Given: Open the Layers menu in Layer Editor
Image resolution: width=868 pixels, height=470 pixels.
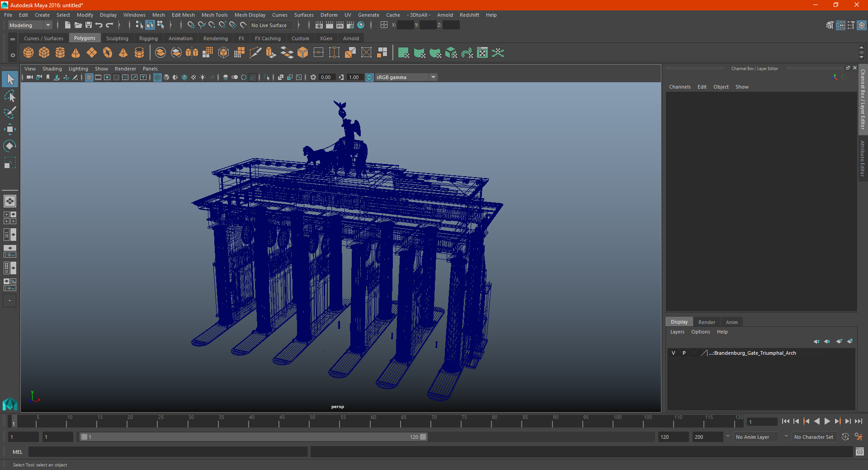Looking at the screenshot, I should point(677,332).
